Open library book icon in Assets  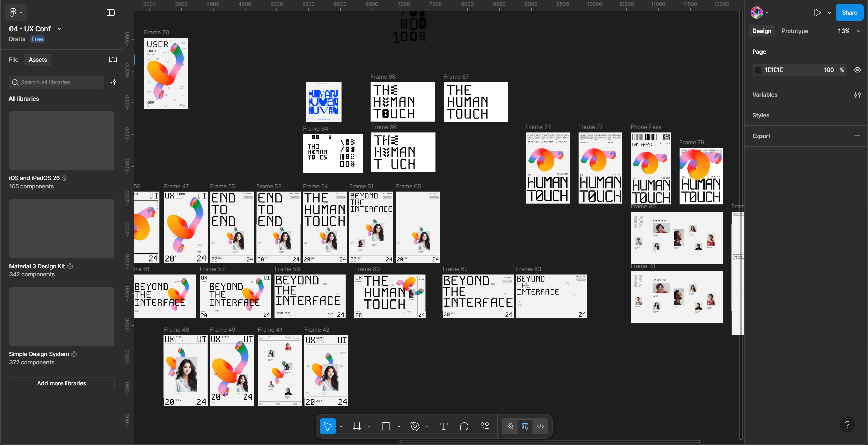113,60
